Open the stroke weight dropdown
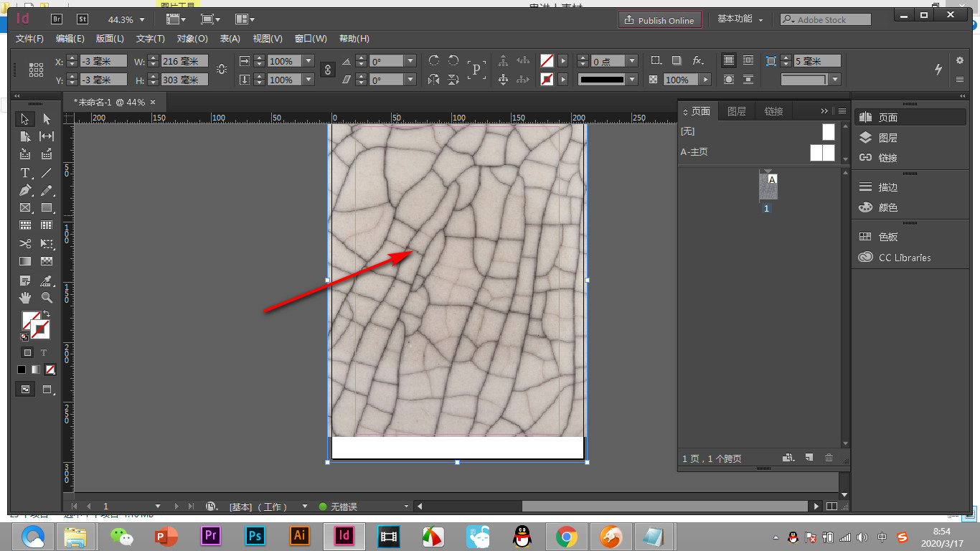Screen dimensions: 980x551 [x=631, y=61]
